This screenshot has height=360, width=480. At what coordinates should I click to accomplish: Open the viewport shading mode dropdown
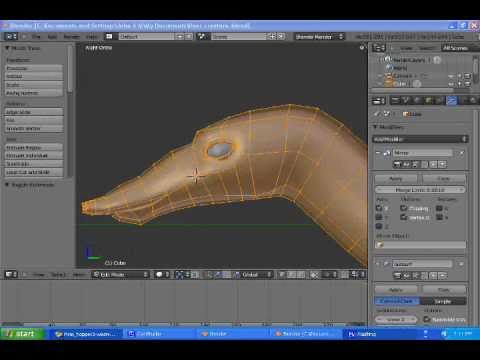coord(162,275)
